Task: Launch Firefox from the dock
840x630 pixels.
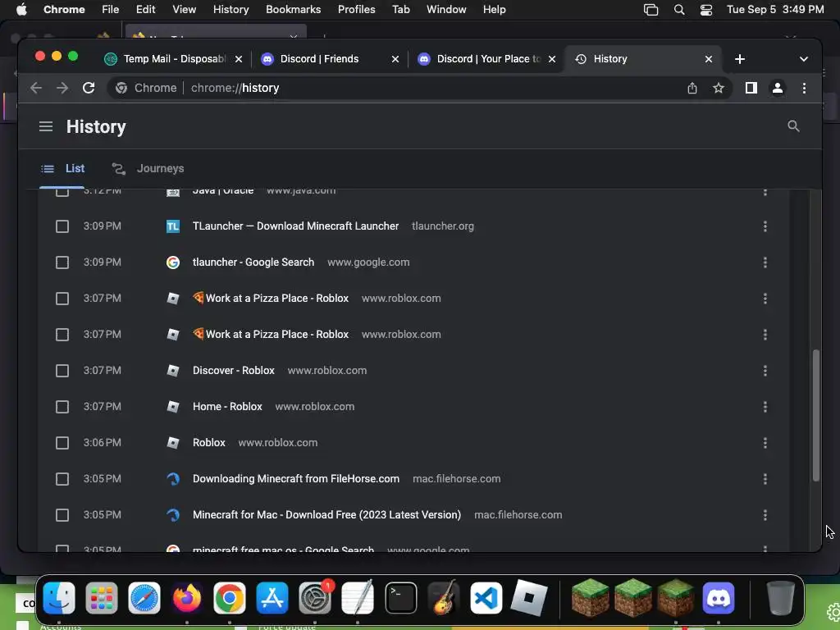Action: [x=187, y=598]
